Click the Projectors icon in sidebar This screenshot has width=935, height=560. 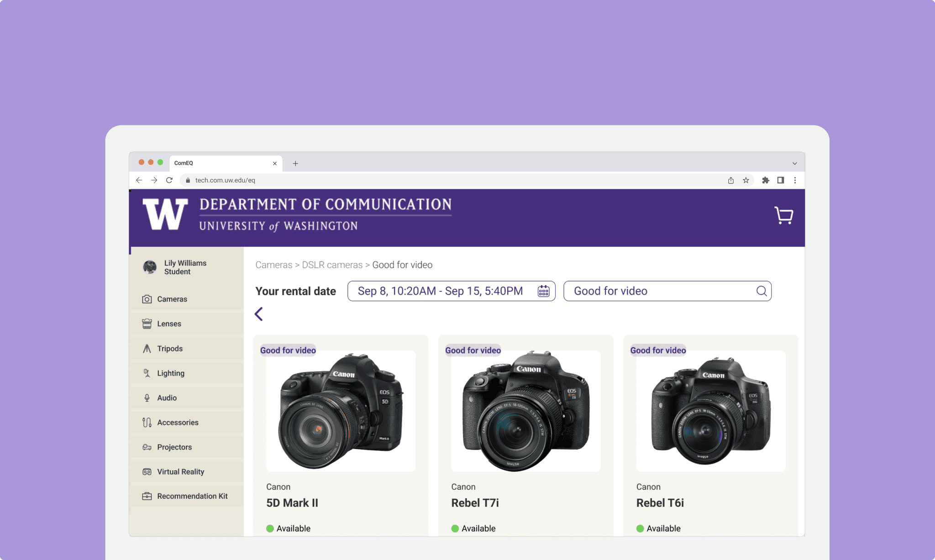click(147, 447)
